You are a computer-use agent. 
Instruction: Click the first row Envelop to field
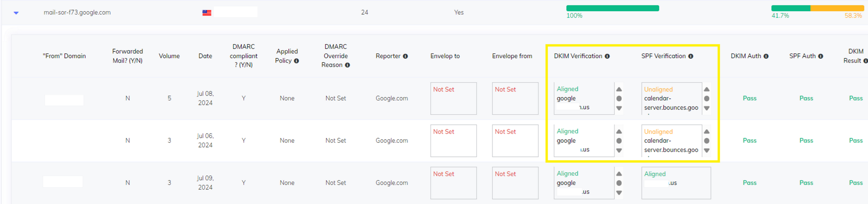pyautogui.click(x=453, y=99)
